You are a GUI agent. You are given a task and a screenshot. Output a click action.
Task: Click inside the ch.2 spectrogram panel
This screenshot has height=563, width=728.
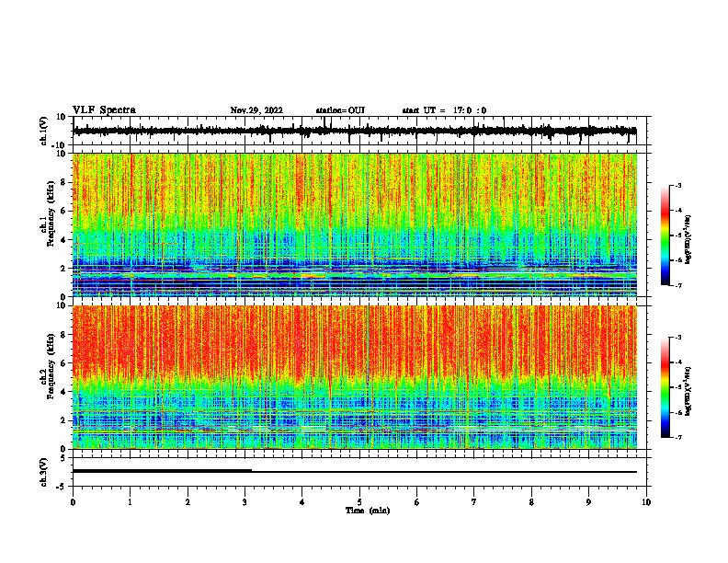(x=355, y=377)
